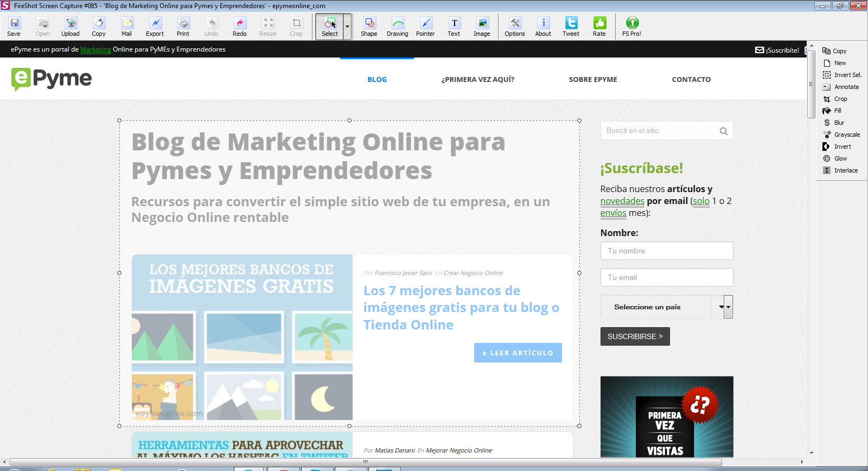Go to the CONTACTO menu item
Screen dimensions: 868x471
click(x=691, y=79)
